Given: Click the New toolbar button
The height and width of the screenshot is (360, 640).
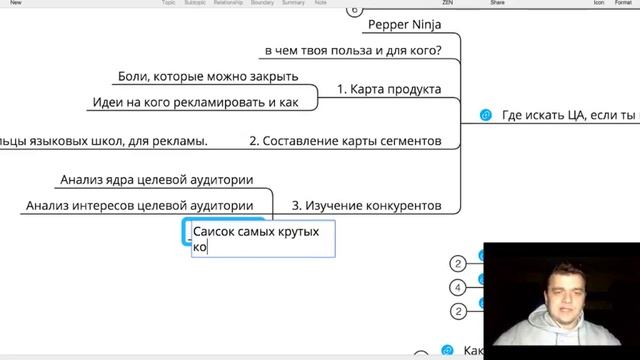Looking at the screenshot, I should click(x=16, y=2).
